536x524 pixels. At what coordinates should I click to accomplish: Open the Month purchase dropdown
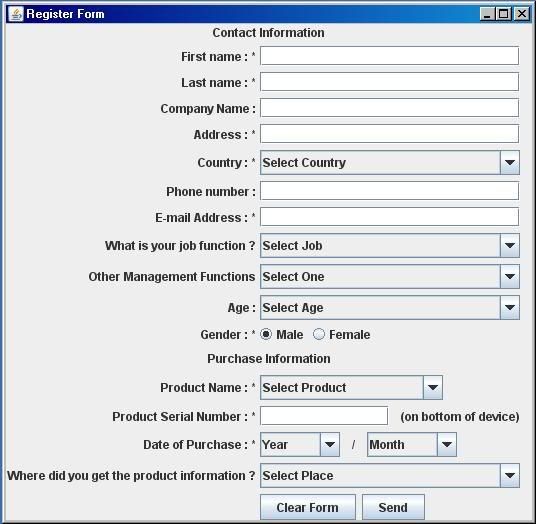click(412, 444)
